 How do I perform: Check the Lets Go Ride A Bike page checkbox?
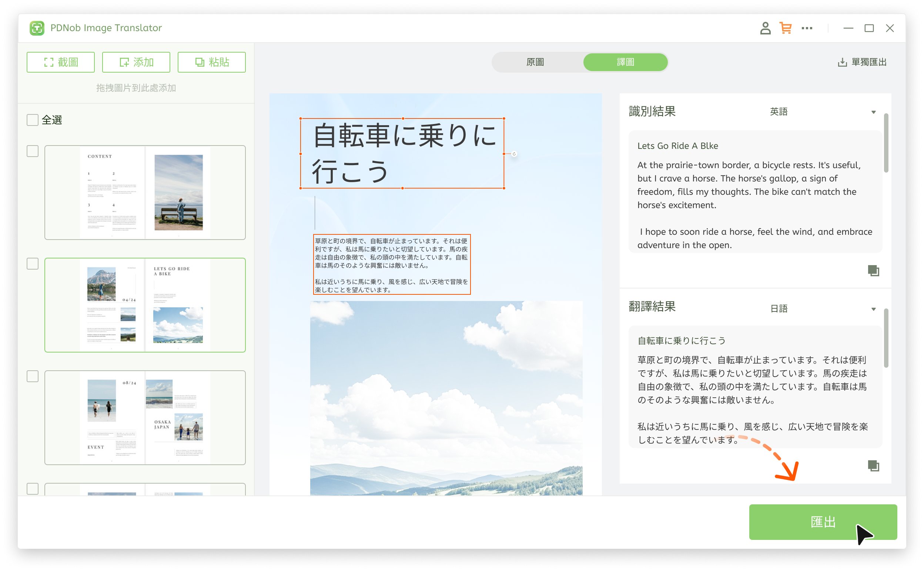[33, 264]
